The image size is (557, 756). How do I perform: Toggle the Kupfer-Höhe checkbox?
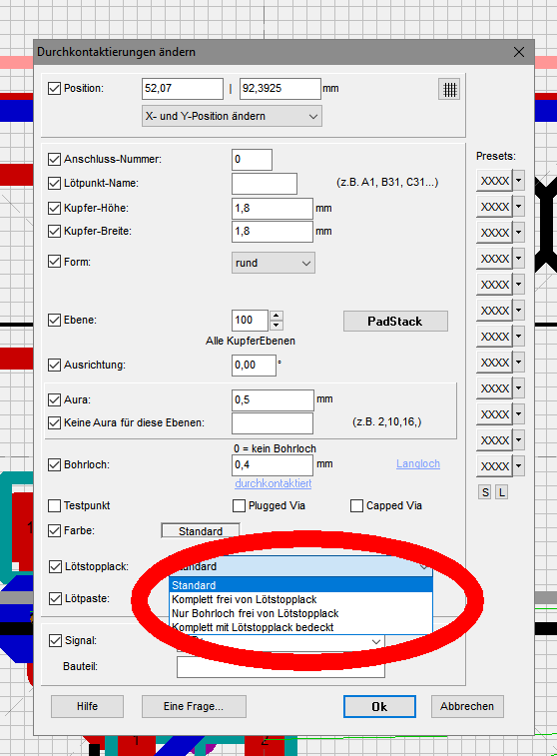pos(55,209)
